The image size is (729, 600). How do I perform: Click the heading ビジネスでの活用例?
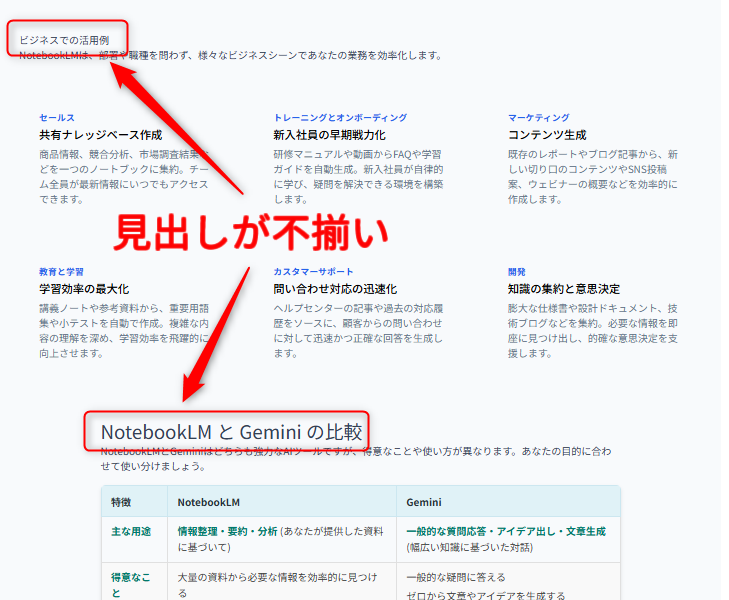64,40
